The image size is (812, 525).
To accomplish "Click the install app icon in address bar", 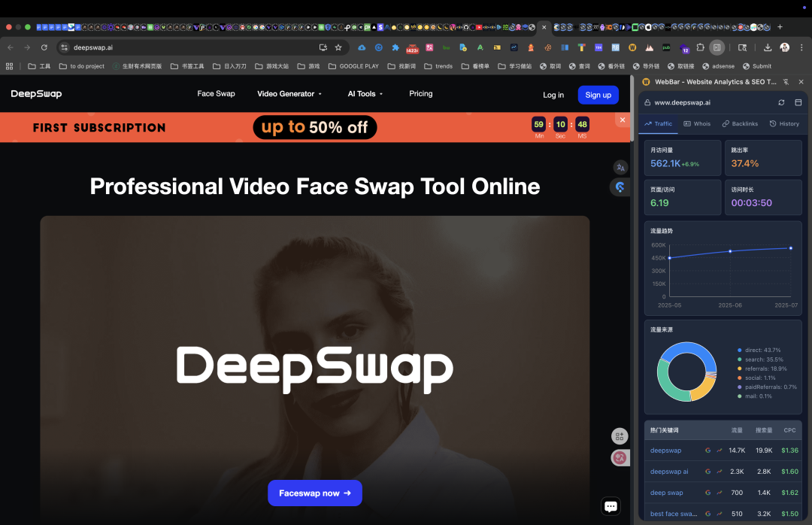I will click(x=323, y=47).
